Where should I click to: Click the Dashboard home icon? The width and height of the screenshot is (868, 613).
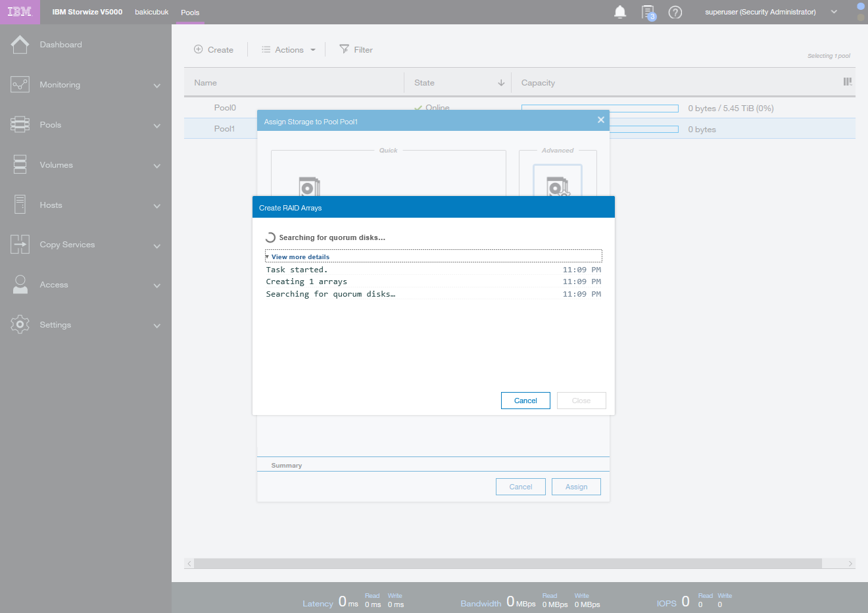(20, 45)
